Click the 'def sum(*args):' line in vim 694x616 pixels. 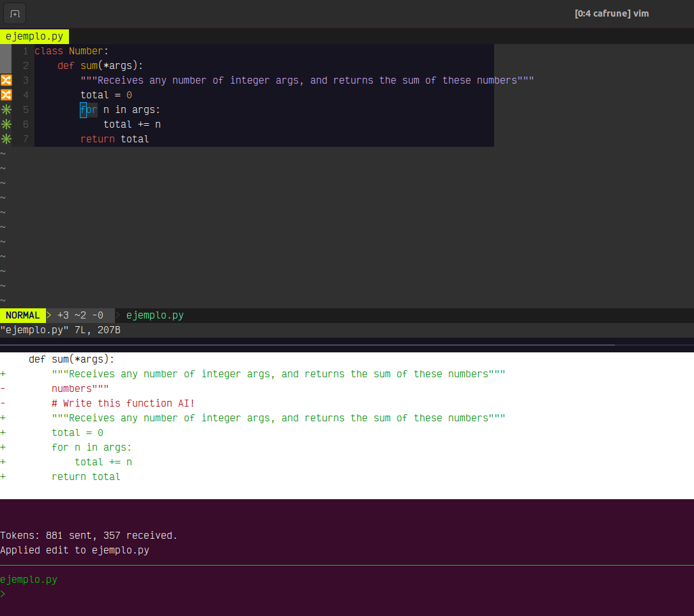click(x=100, y=66)
